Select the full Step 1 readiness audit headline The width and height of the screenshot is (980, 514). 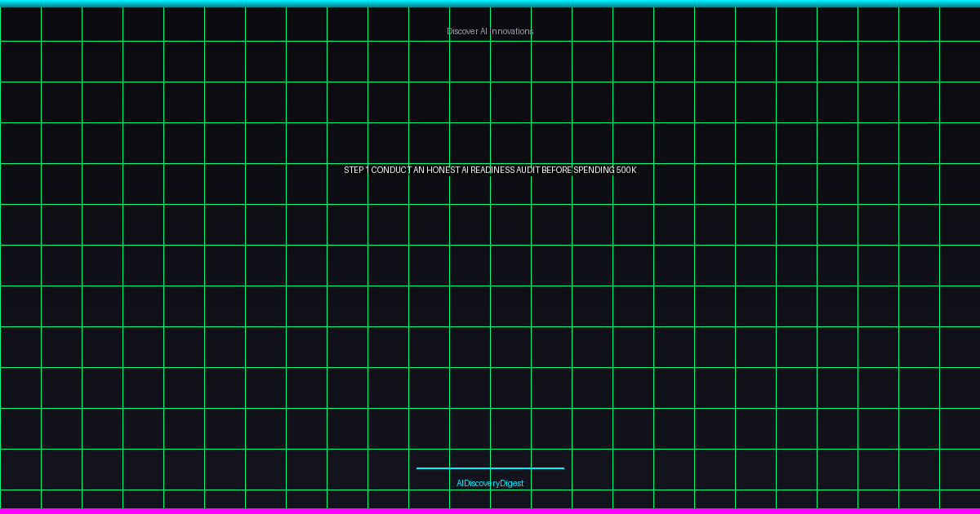(x=490, y=170)
